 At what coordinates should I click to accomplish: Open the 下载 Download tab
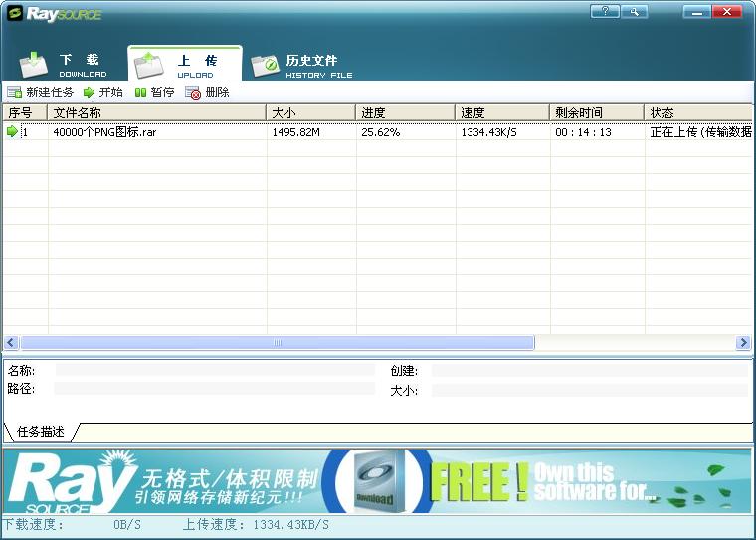pos(64,64)
